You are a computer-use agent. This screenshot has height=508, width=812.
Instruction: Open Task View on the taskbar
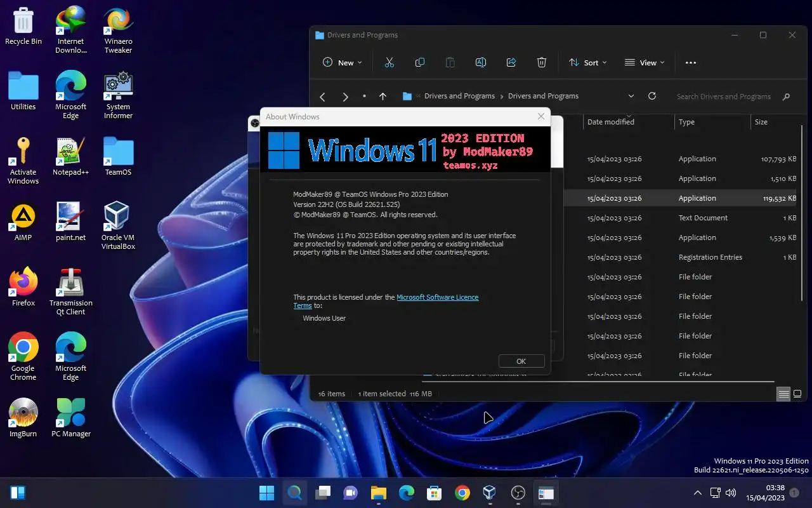click(x=323, y=493)
